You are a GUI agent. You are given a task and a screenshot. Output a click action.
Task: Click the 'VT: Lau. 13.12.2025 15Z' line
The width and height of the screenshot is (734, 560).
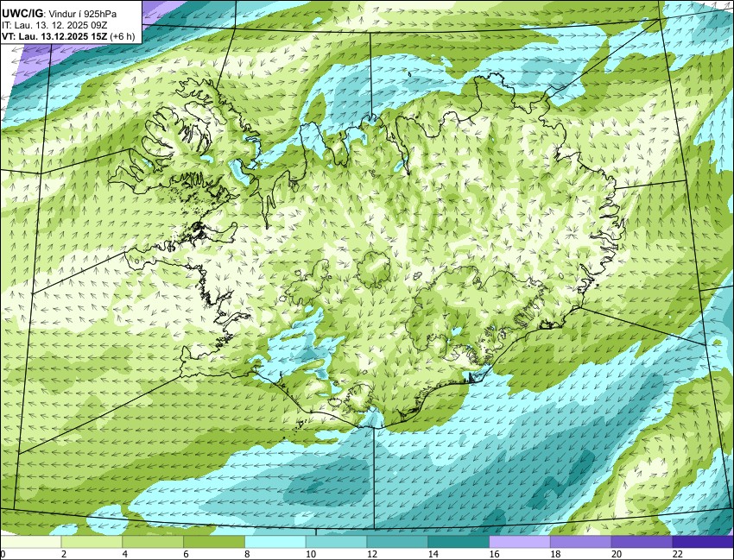pyautogui.click(x=54, y=36)
